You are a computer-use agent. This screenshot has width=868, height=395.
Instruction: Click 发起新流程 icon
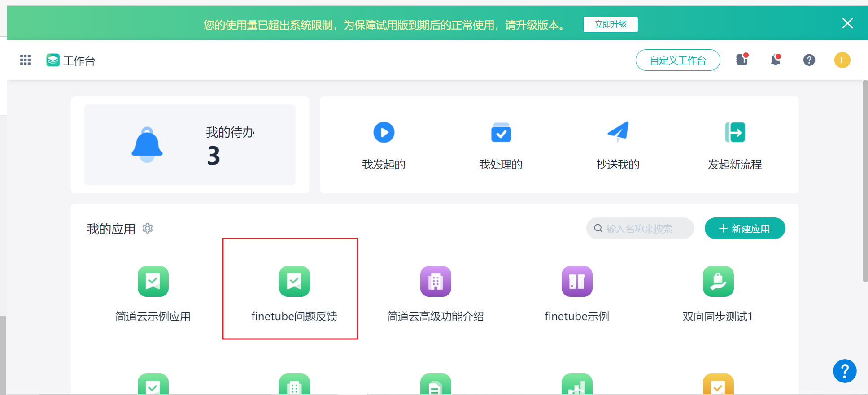(735, 132)
